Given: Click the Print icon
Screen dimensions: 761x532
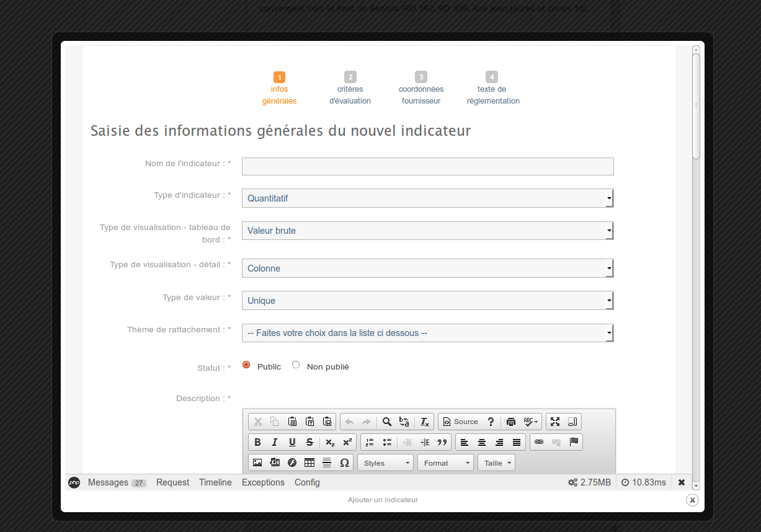Looking at the screenshot, I should click(x=511, y=422).
